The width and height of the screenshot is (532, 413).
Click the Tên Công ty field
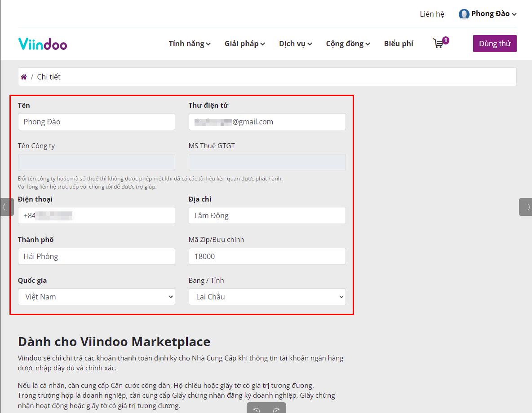96,163
